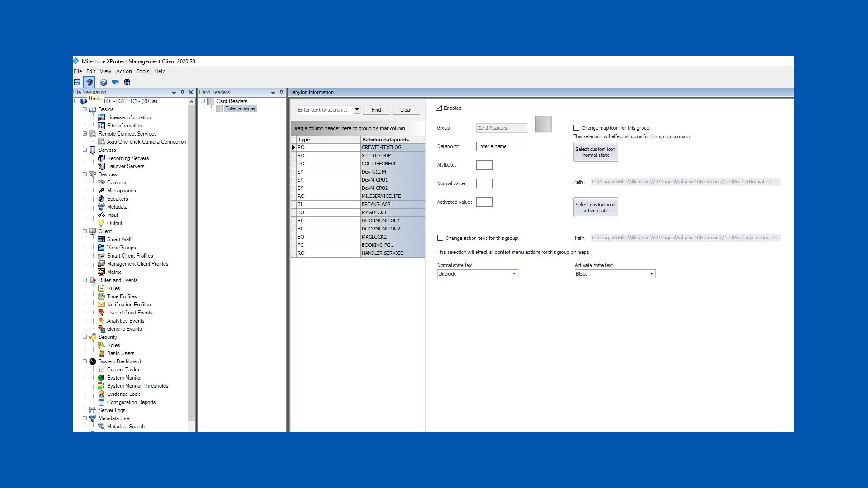Image resolution: width=868 pixels, height=488 pixels.
Task: Click the Notification Profiles envelope icon
Action: coord(101,305)
